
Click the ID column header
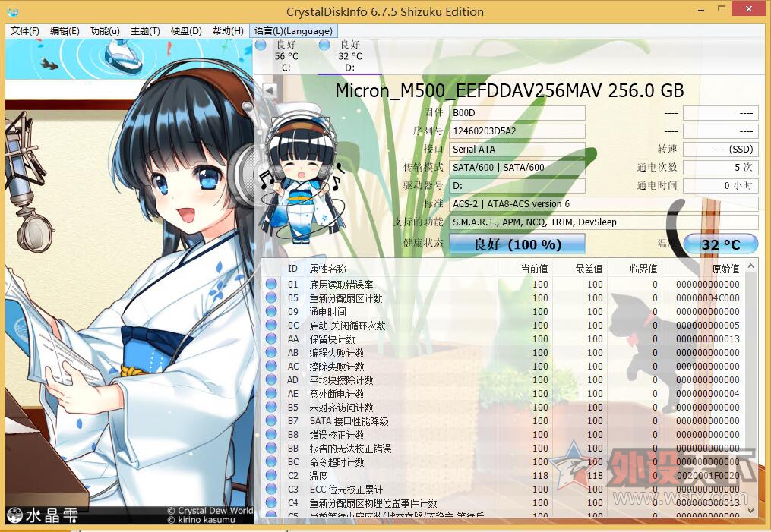pyautogui.click(x=292, y=269)
